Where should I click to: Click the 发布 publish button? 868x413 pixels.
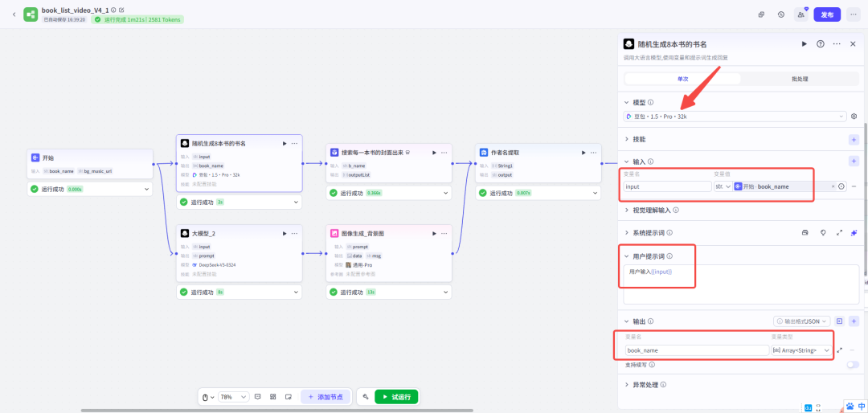coord(826,14)
